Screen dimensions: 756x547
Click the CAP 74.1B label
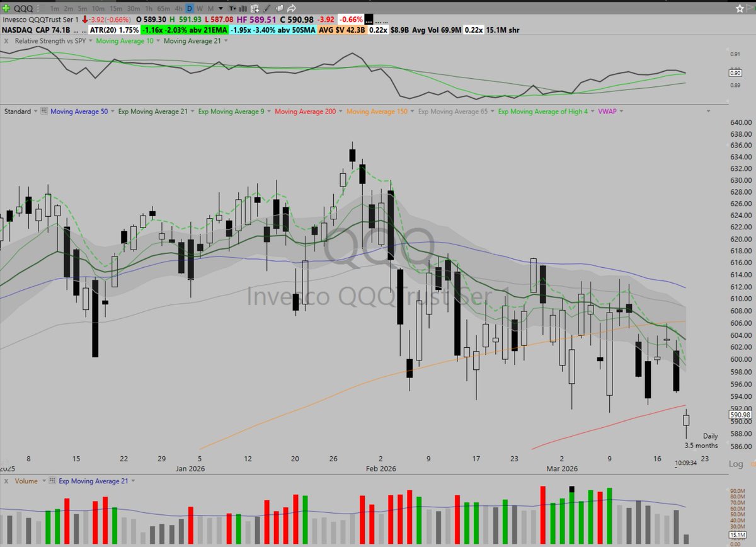(x=52, y=30)
